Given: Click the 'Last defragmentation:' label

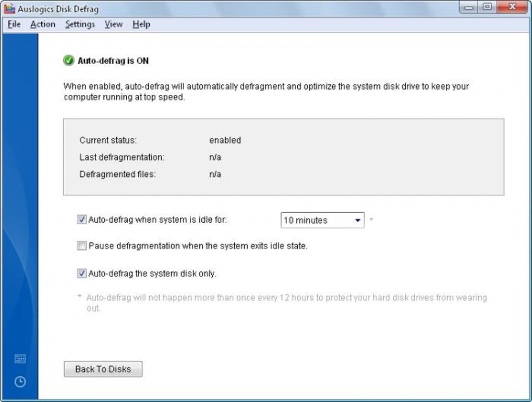Looking at the screenshot, I should click(122, 157).
